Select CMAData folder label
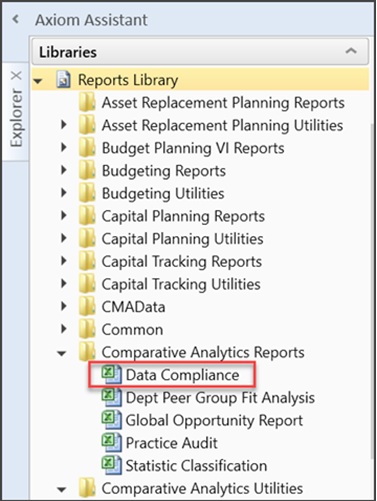This screenshot has width=377, height=501. point(133,307)
